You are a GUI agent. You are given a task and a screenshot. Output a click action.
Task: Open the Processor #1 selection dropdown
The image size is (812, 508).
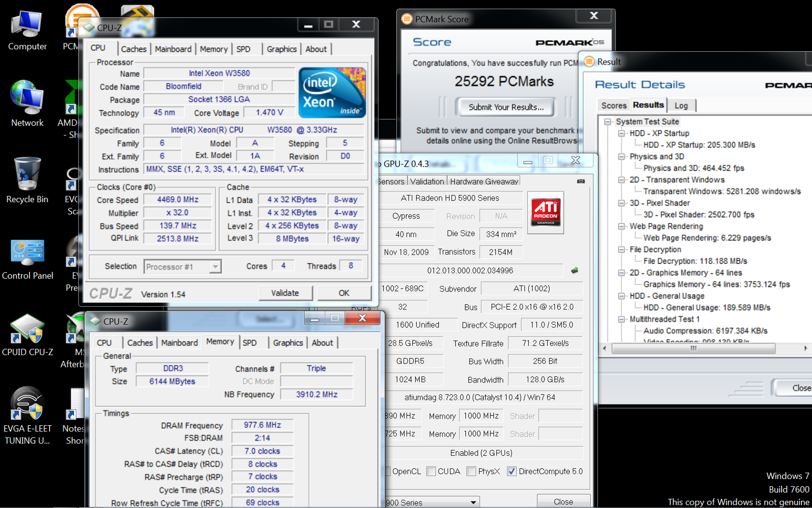coord(216,267)
